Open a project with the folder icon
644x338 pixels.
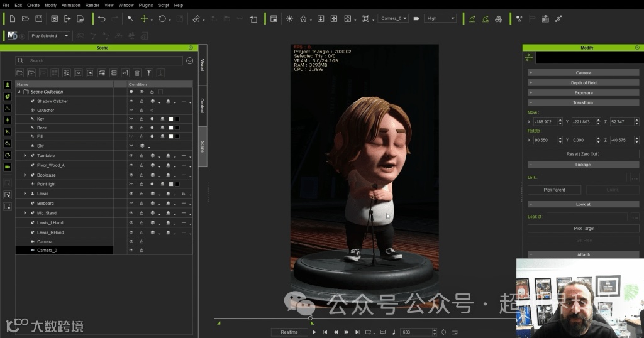click(25, 18)
